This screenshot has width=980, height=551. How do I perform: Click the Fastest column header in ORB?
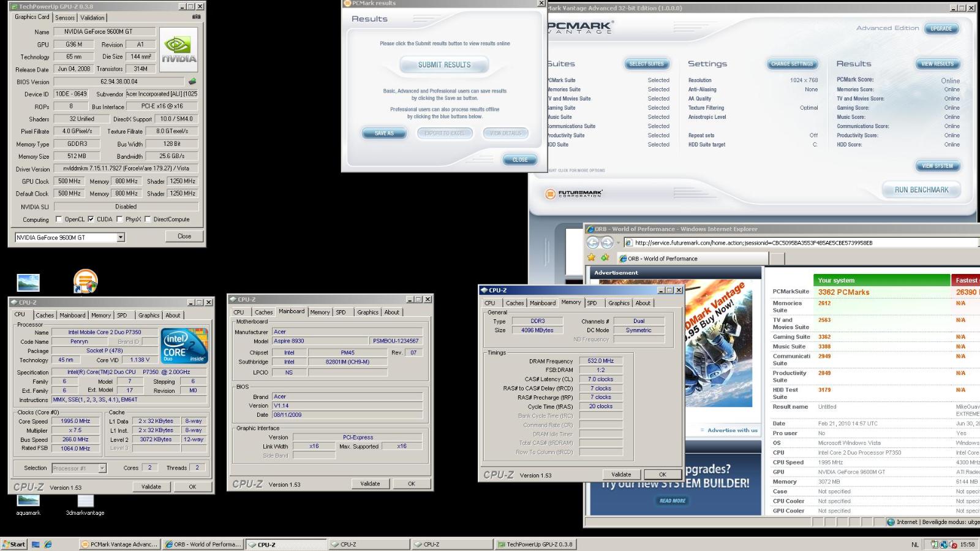pos(967,280)
